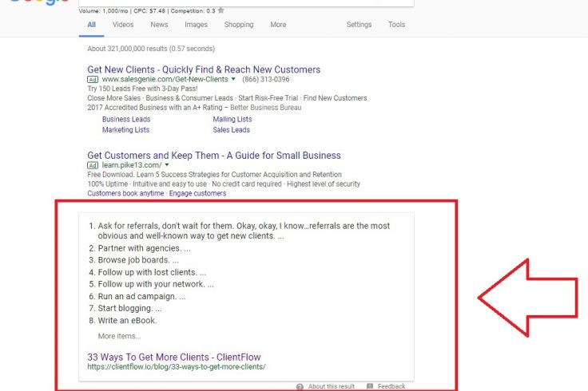This screenshot has width=588, height=391.
Task: Open the Sales Leads sitelink
Action: (231, 130)
